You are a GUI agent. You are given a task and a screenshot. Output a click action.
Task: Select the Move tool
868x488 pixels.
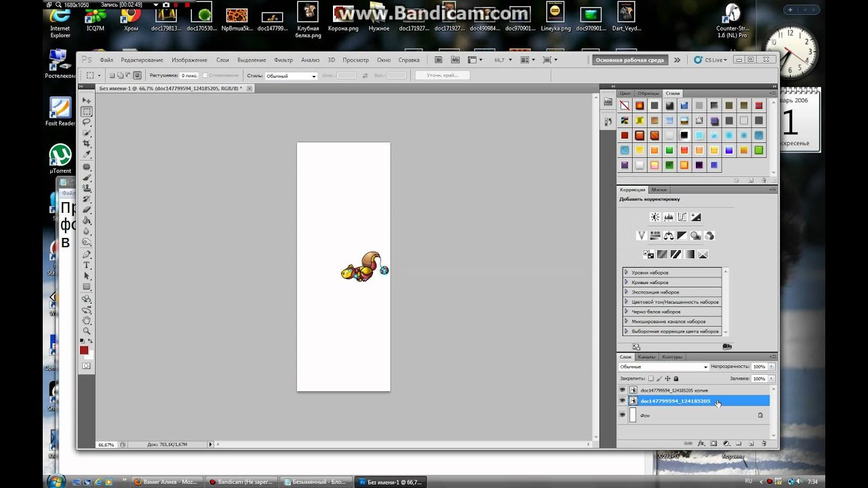[87, 100]
